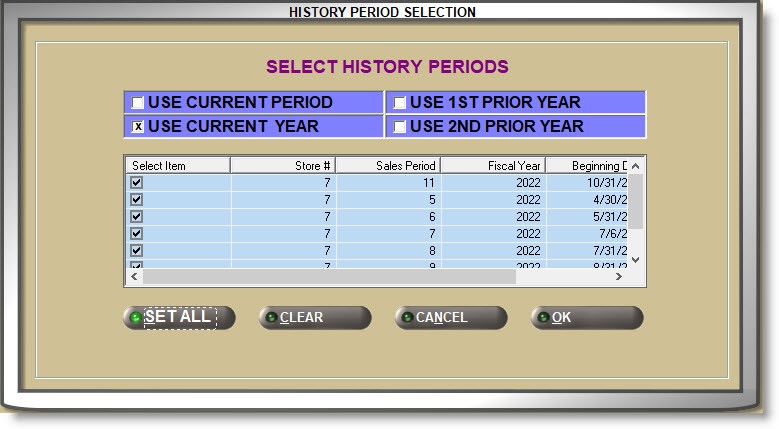
Task: Click the Sales Period column header
Action: (x=388, y=165)
